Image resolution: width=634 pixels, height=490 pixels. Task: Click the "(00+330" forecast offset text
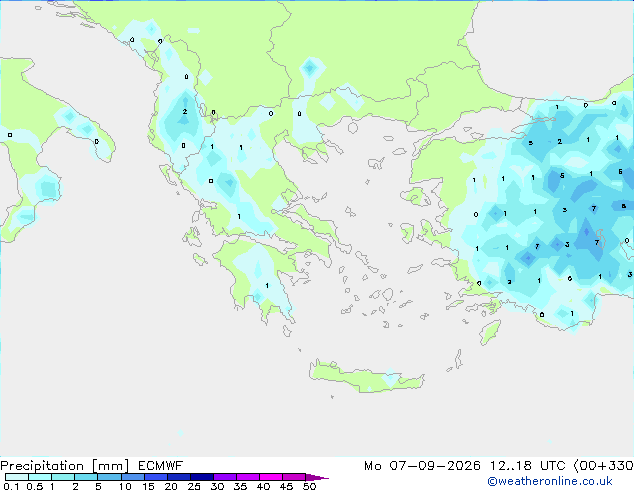coord(604,466)
